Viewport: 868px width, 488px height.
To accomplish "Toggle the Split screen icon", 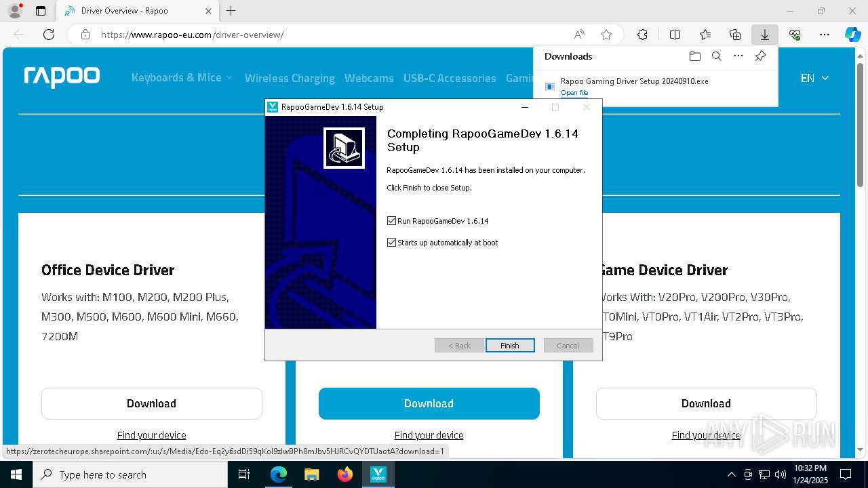I will 675,35.
